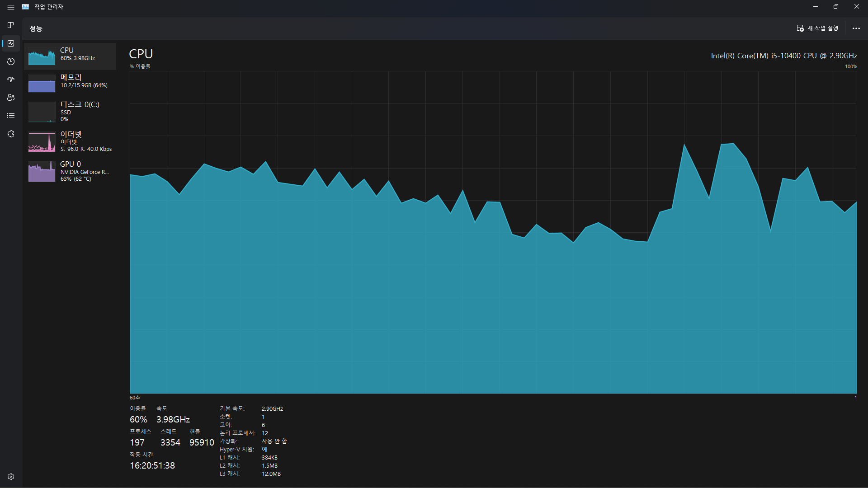The width and height of the screenshot is (868, 488).
Task: Open the Details list page icon
Action: coord(11,116)
